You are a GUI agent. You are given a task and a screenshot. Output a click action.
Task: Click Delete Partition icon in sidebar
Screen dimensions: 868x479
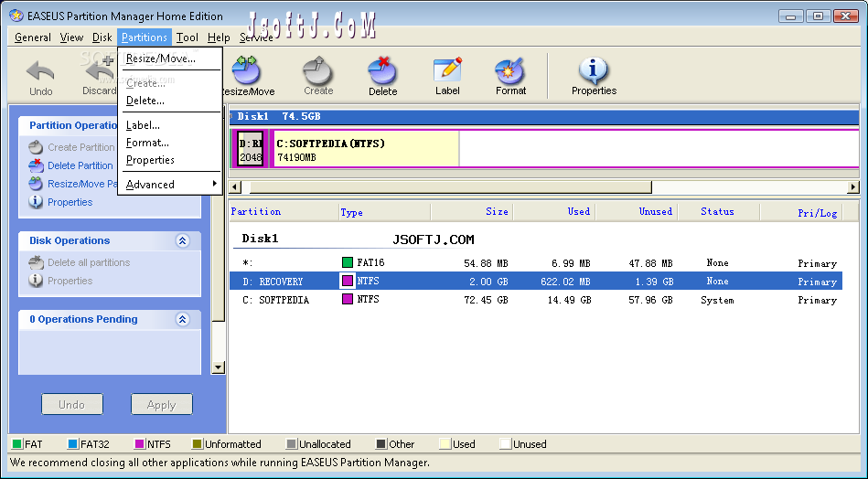click(x=36, y=165)
